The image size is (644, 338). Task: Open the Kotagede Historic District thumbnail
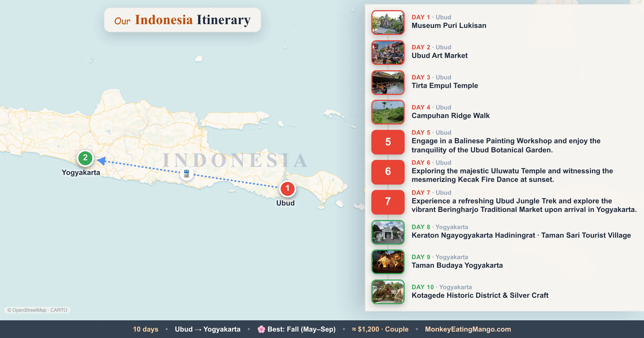pos(388,292)
